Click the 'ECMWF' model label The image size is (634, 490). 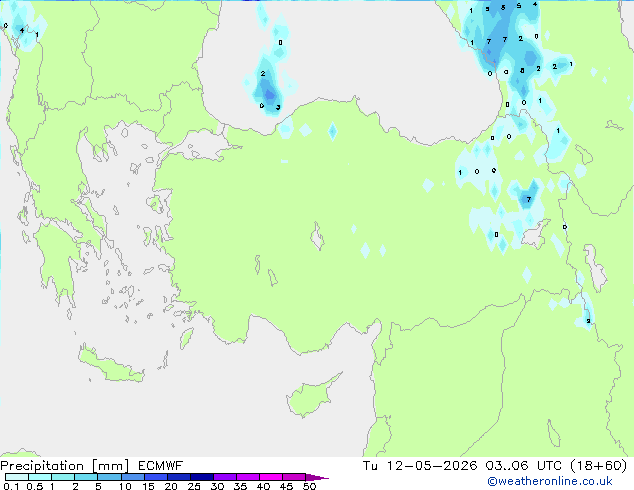161,466
